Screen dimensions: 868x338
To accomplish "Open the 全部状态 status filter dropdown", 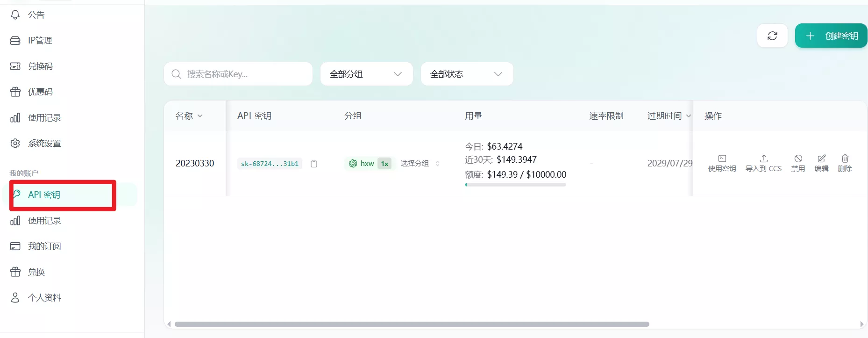I will pyautogui.click(x=467, y=74).
